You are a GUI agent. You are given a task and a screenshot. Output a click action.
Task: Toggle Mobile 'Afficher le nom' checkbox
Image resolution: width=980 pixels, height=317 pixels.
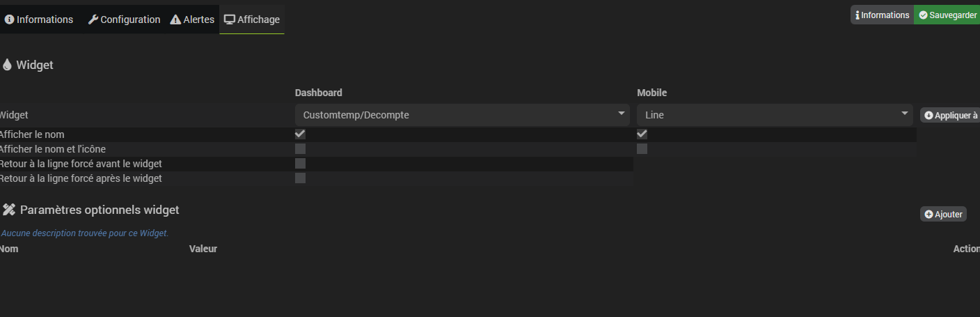pyautogui.click(x=642, y=134)
